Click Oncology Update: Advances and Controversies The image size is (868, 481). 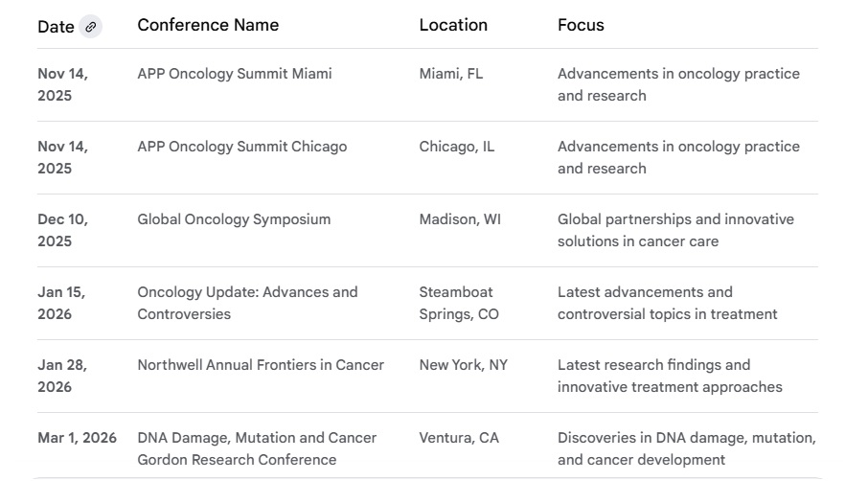(x=247, y=303)
